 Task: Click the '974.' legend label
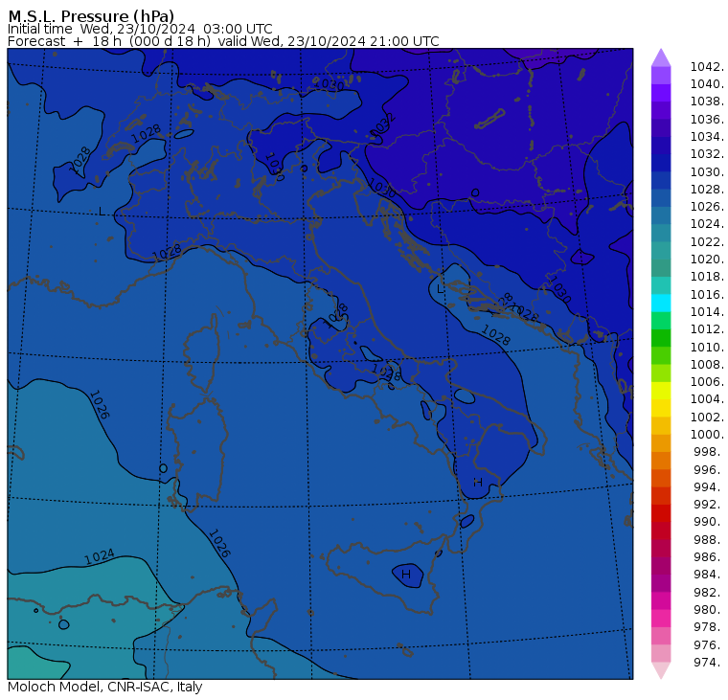tap(709, 663)
